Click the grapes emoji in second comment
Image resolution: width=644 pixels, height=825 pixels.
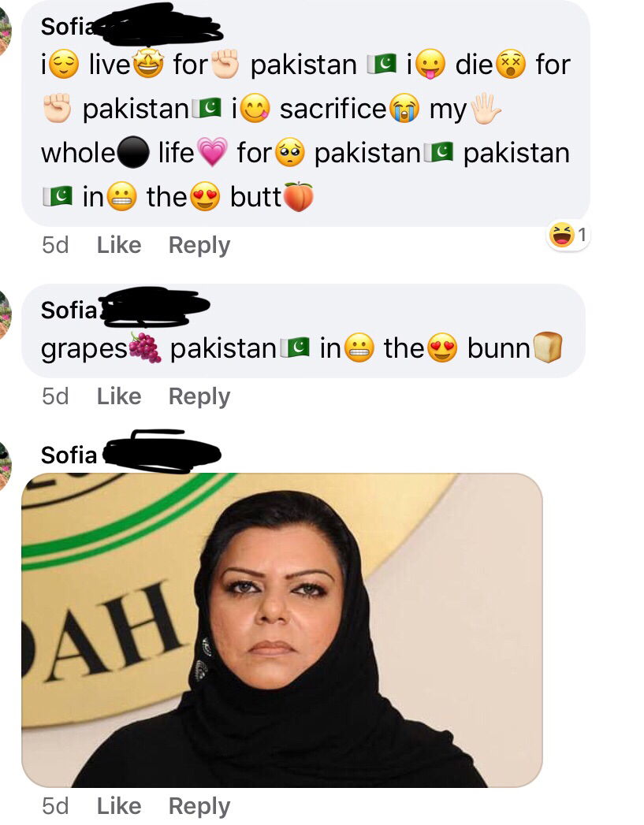tap(146, 347)
